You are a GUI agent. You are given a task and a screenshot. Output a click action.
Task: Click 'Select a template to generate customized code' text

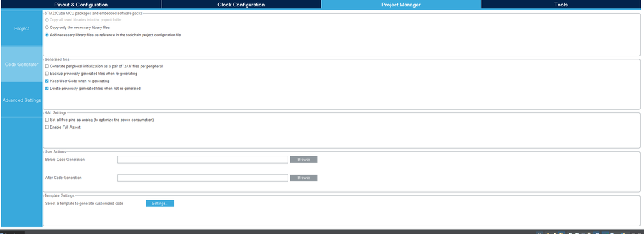click(84, 204)
